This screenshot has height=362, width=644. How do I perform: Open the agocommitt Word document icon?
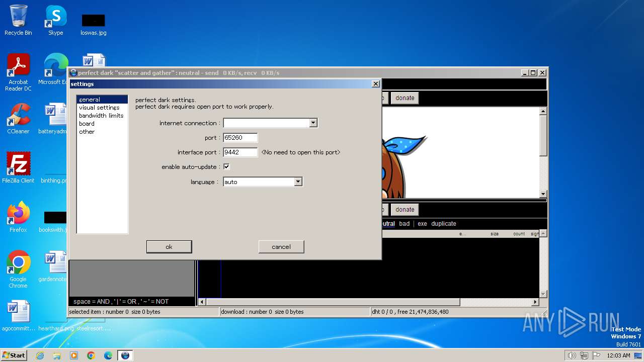[18, 316]
